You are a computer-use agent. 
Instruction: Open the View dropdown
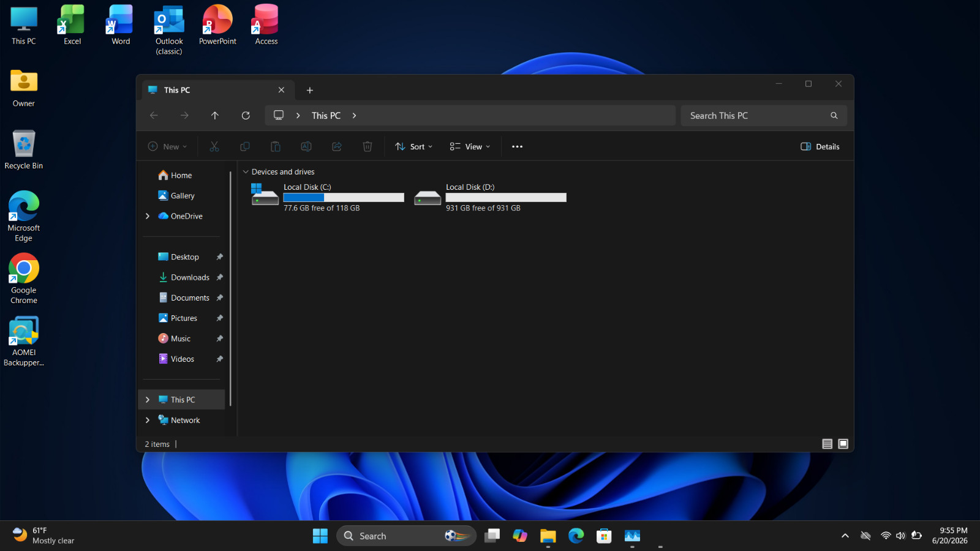470,147
